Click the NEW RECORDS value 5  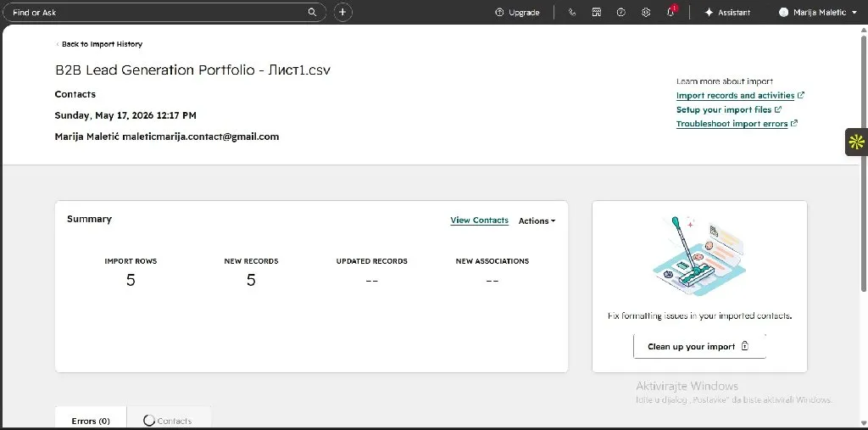point(251,281)
